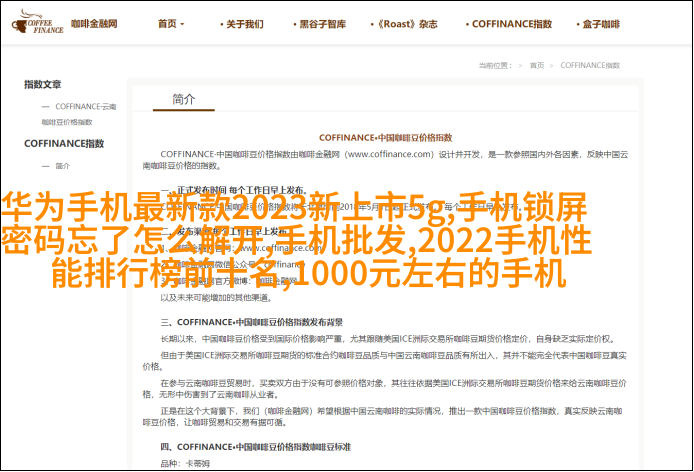Image resolution: width=694 pixels, height=472 pixels.
Task: Click the COFFINANCE•中国咖啡豆价格指数 article title
Action: [386, 138]
